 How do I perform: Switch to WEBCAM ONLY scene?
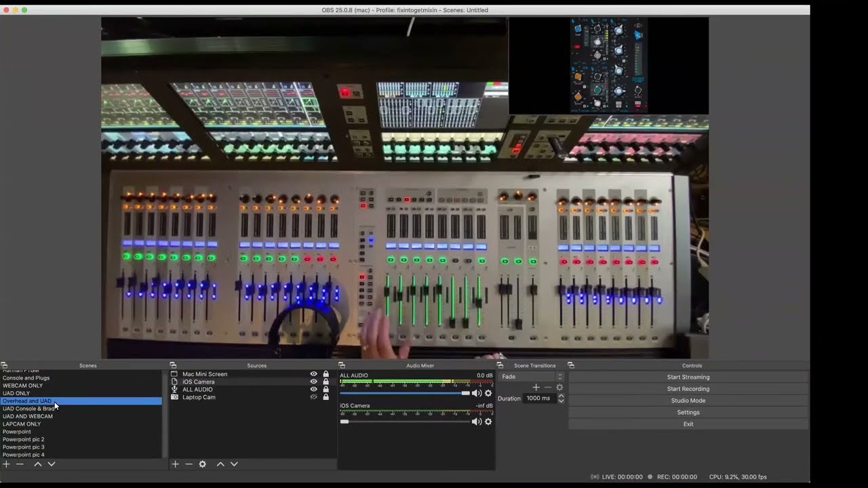22,386
